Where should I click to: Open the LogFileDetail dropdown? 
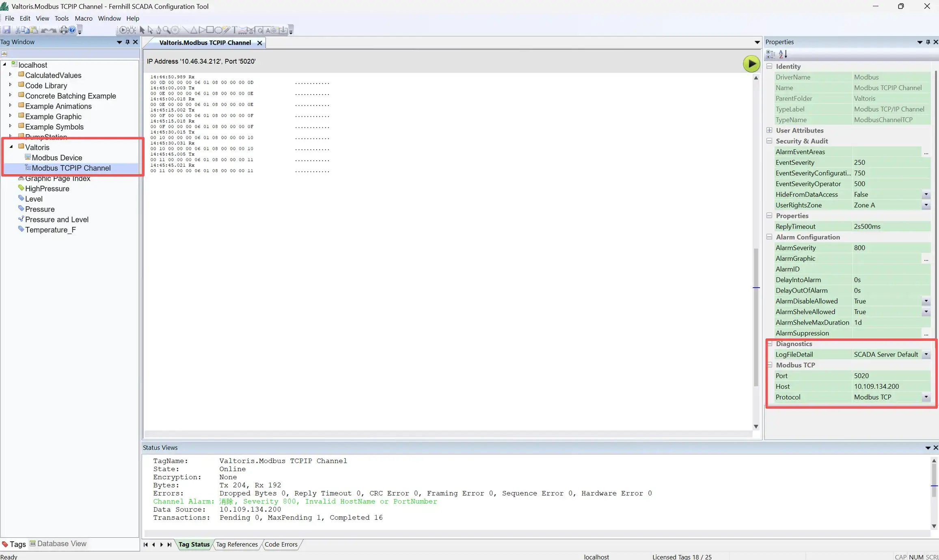pyautogui.click(x=926, y=354)
